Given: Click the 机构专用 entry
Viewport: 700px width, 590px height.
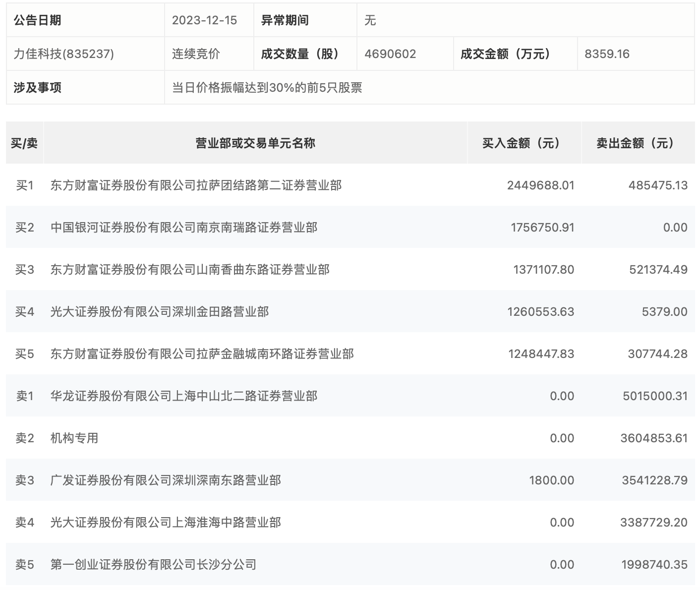Looking at the screenshot, I should pos(74,438).
